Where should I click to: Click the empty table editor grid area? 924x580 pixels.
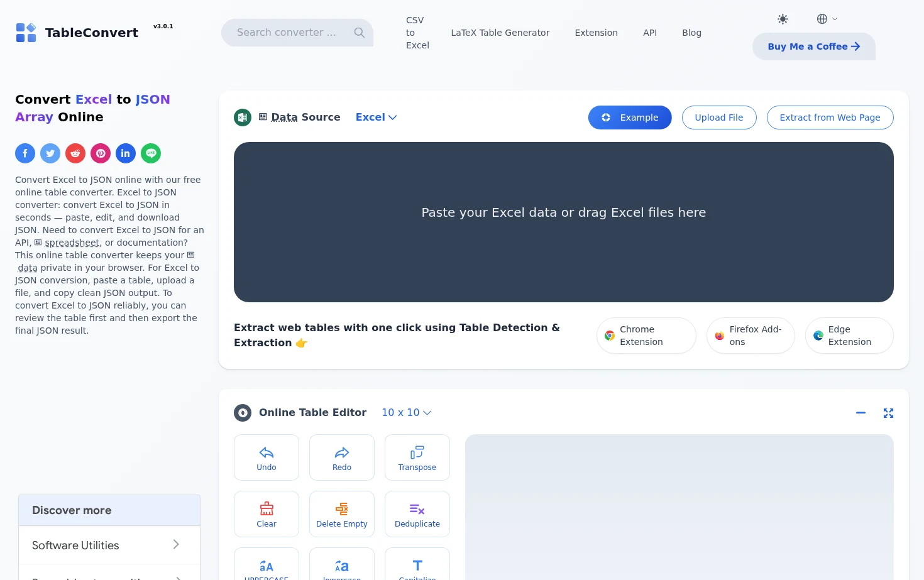pos(679,507)
